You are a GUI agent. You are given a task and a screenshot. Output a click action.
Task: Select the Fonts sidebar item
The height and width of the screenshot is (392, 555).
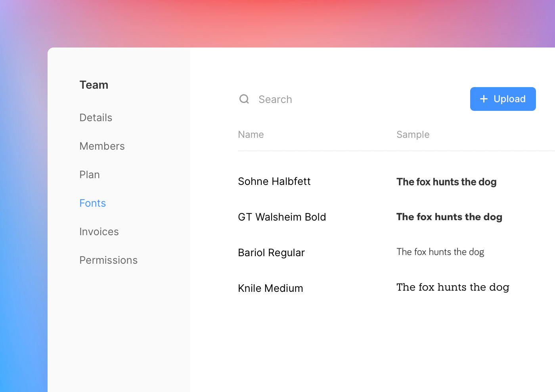pyautogui.click(x=93, y=203)
